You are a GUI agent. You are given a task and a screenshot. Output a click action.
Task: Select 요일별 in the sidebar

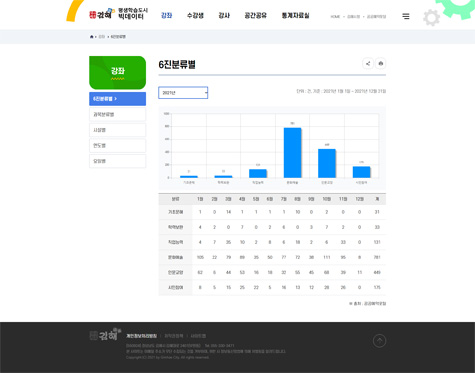[x=117, y=161]
